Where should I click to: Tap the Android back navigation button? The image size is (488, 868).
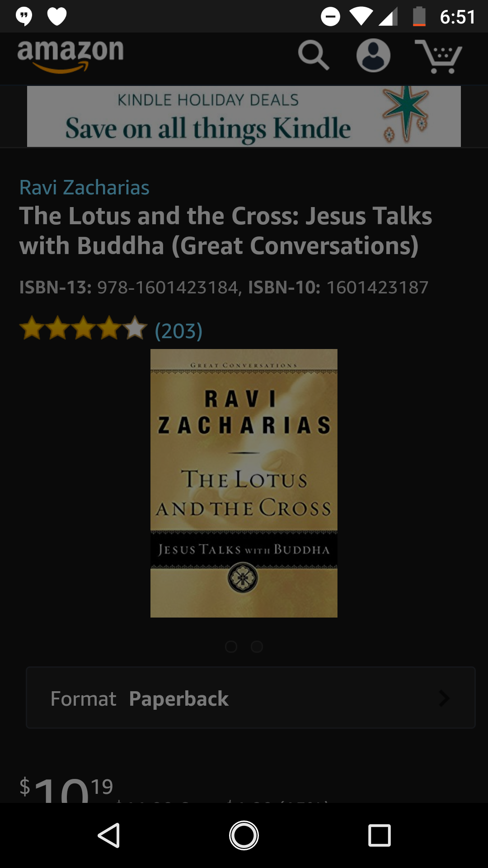pyautogui.click(x=109, y=835)
